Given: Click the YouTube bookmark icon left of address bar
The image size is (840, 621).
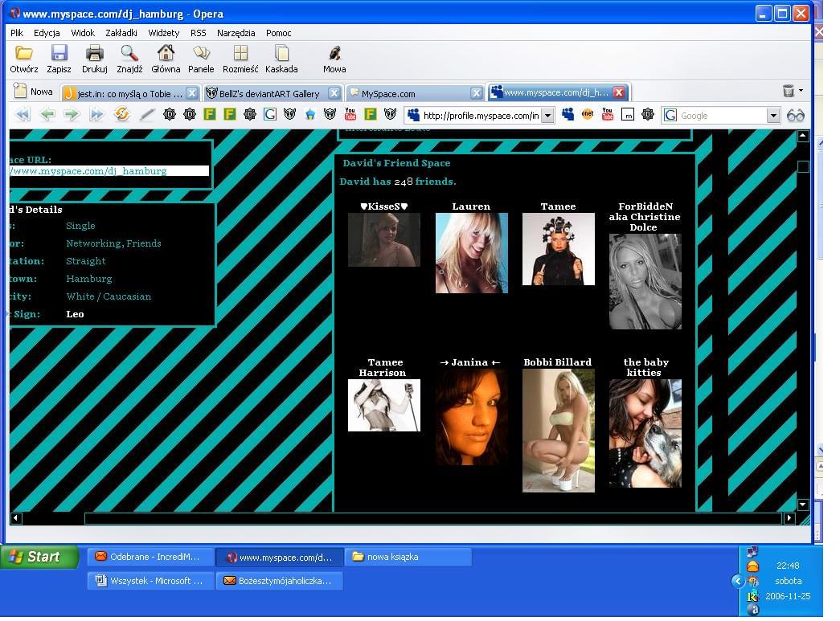Looking at the screenshot, I should (x=350, y=114).
